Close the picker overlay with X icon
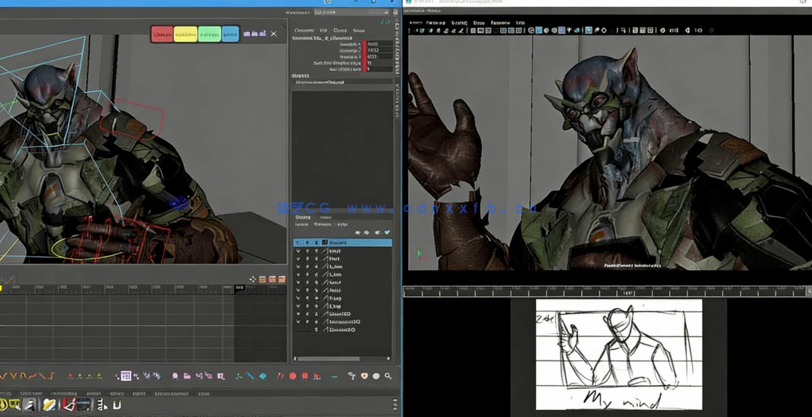 274,34
